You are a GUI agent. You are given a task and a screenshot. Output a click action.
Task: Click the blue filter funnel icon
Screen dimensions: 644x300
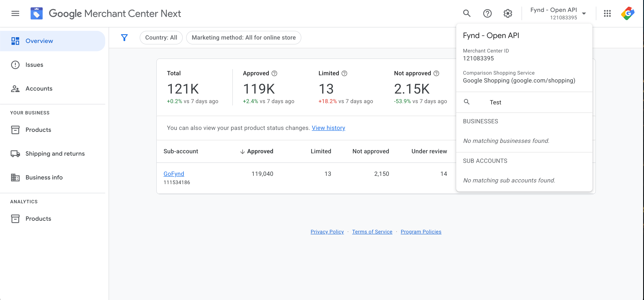pos(124,38)
